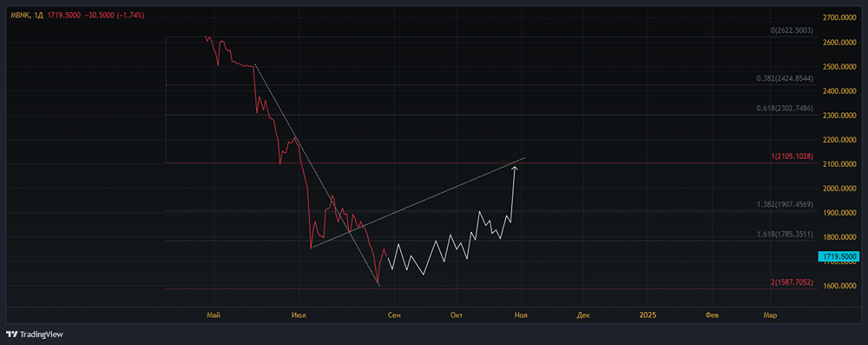The height and width of the screenshot is (345, 868).
Task: Click the 2100.0000 price axis label
Action: click(x=838, y=164)
